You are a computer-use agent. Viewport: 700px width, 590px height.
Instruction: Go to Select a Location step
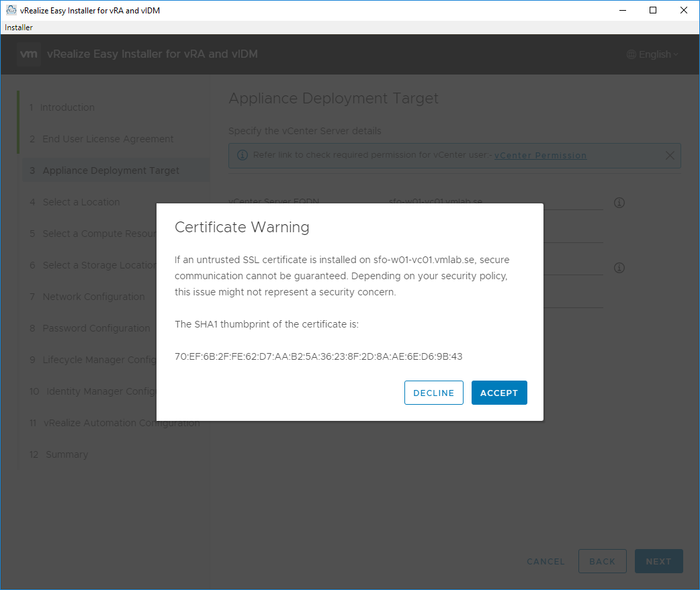tap(75, 202)
